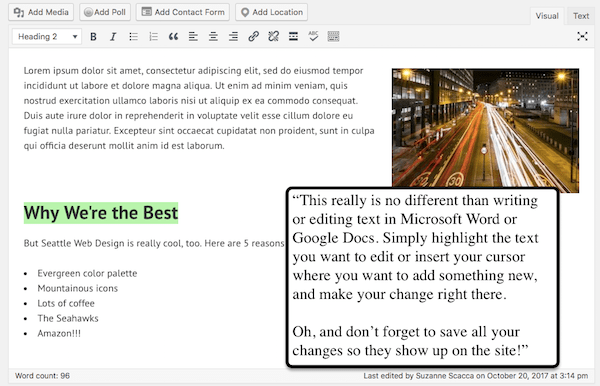The width and height of the screenshot is (600, 386).
Task: Switch to the Visual editor tab
Action: [547, 16]
